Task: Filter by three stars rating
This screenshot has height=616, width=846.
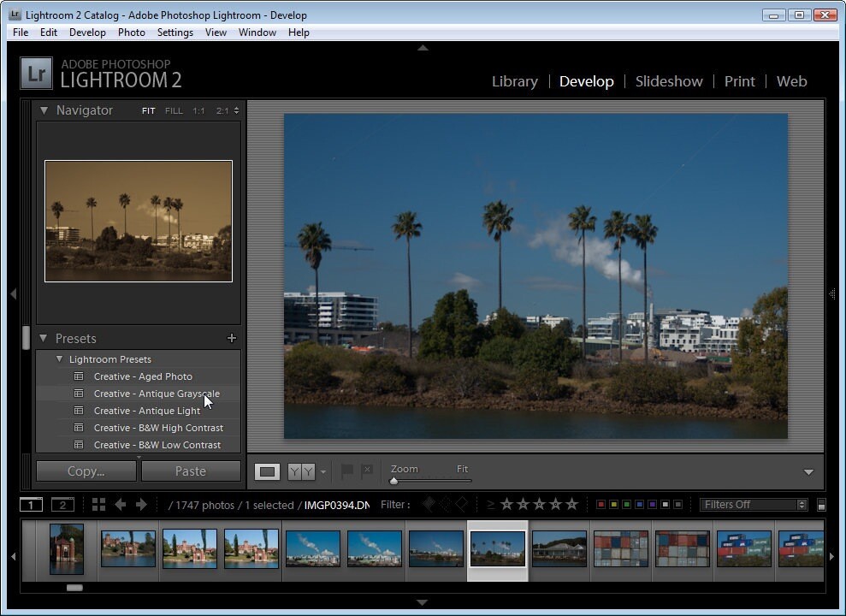Action: tap(539, 504)
